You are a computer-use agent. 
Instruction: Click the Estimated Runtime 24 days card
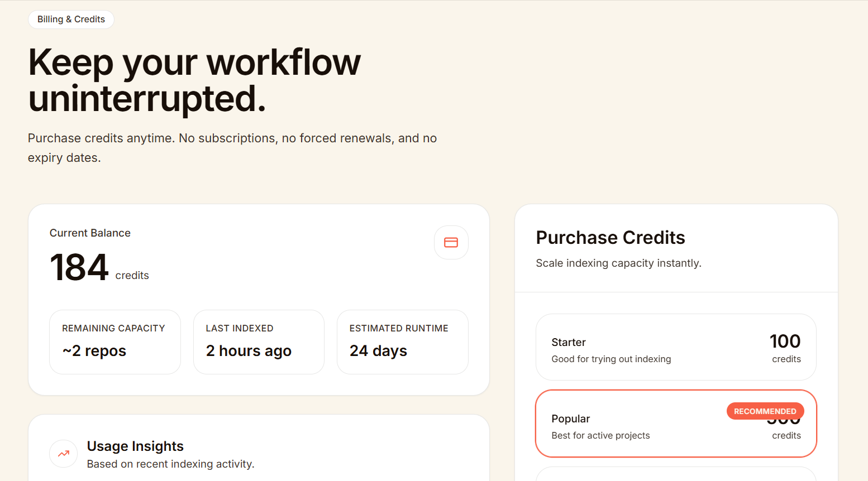(402, 342)
